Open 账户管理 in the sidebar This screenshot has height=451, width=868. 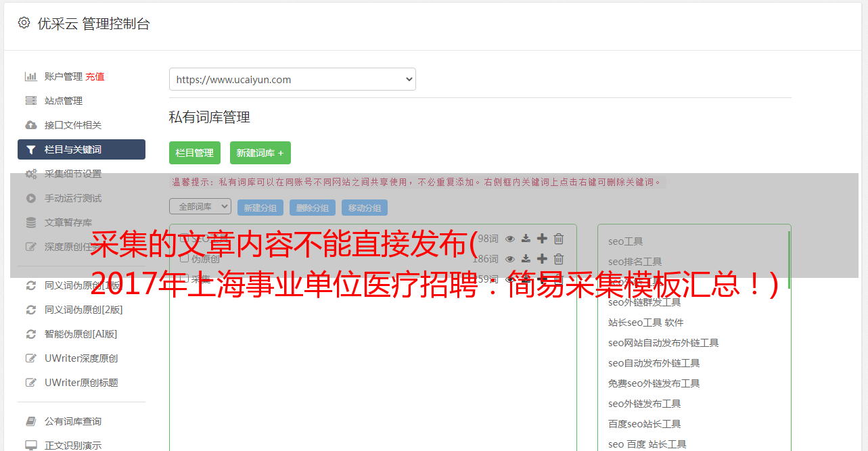click(x=64, y=76)
